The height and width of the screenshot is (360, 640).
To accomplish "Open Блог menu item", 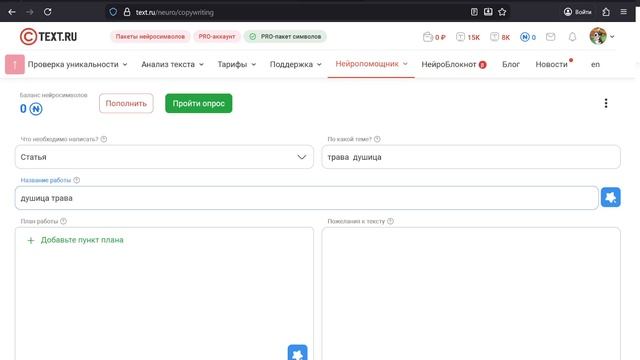I will point(511,64).
